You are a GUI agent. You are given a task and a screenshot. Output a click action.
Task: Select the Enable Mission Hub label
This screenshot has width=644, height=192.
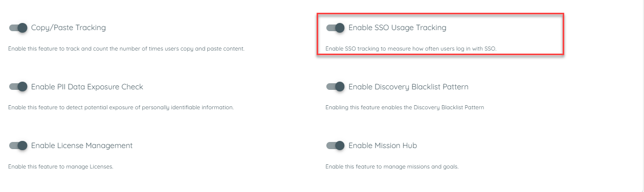[x=383, y=146]
